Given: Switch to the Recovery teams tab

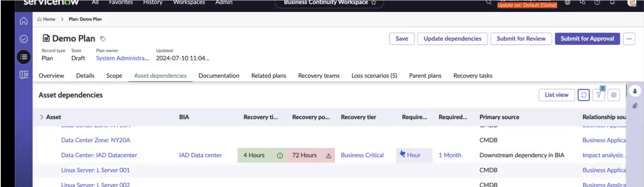Looking at the screenshot, I should tap(319, 76).
